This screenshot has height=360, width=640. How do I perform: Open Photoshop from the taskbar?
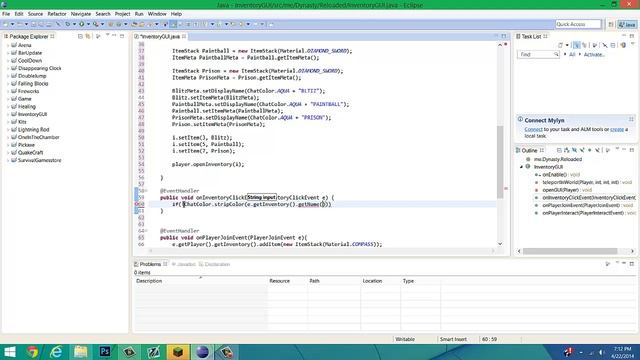(105, 352)
